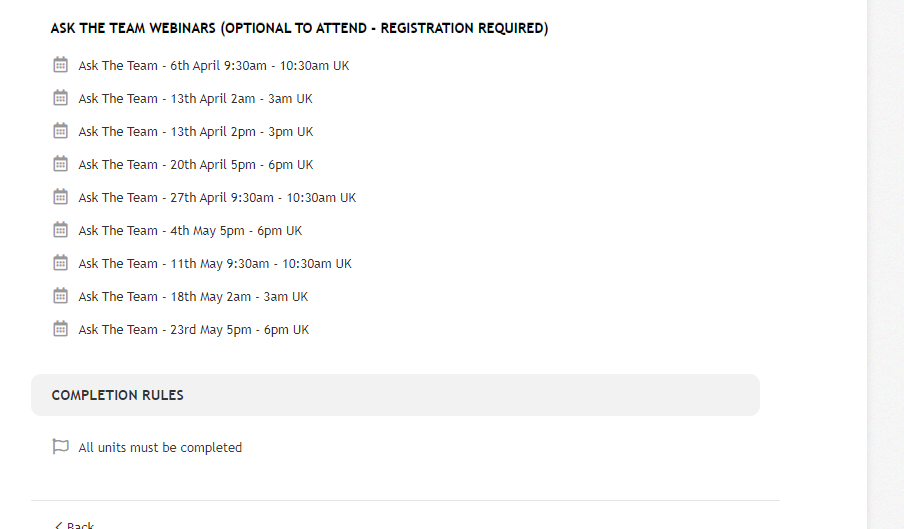The width and height of the screenshot is (904, 529).
Task: Open Ask The Team 13th April 2am link
Action: click(195, 99)
